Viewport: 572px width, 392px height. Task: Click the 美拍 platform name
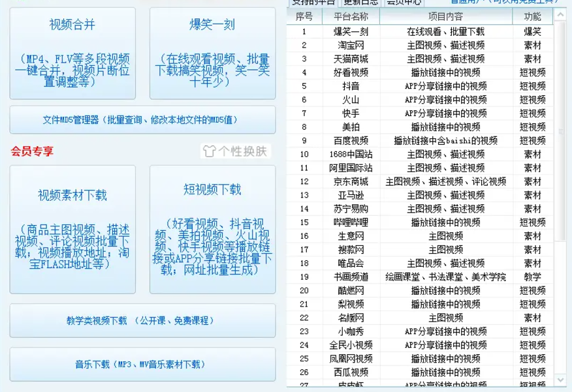351,127
